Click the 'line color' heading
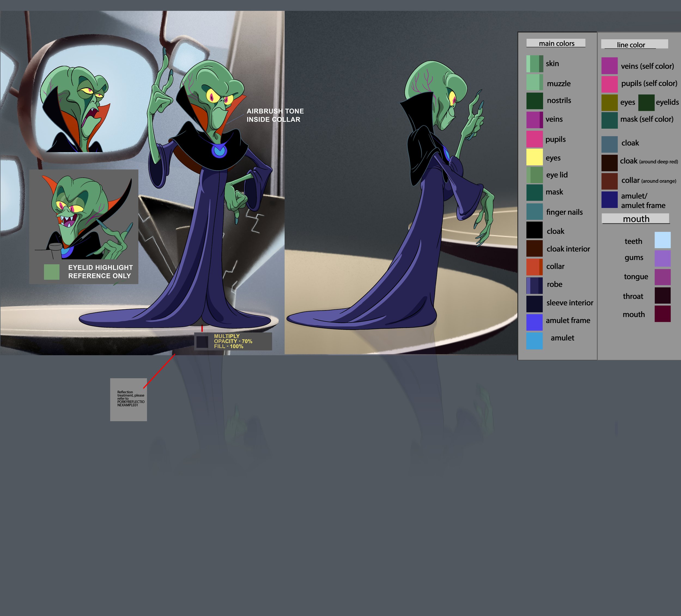Image resolution: width=681 pixels, height=616 pixels. (634, 44)
